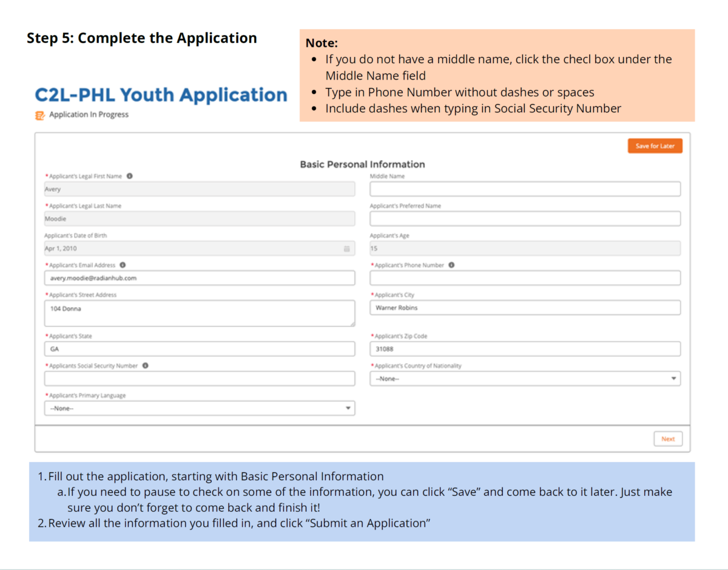
Task: Click the Social Security Number input box
Action: [199, 379]
